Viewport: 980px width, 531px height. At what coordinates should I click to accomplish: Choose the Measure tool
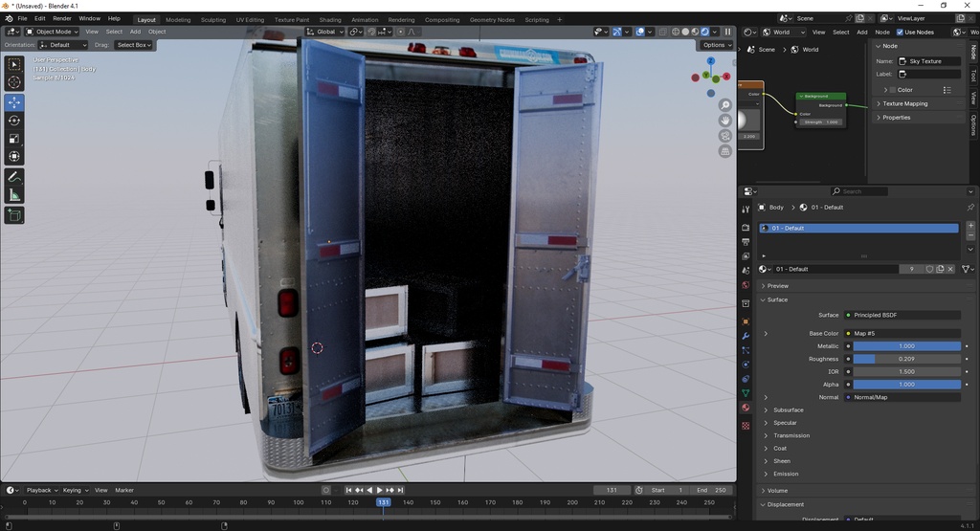tap(14, 195)
